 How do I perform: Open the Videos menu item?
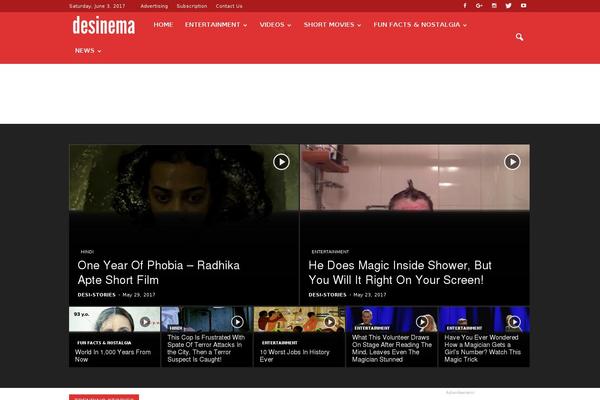[x=272, y=25]
